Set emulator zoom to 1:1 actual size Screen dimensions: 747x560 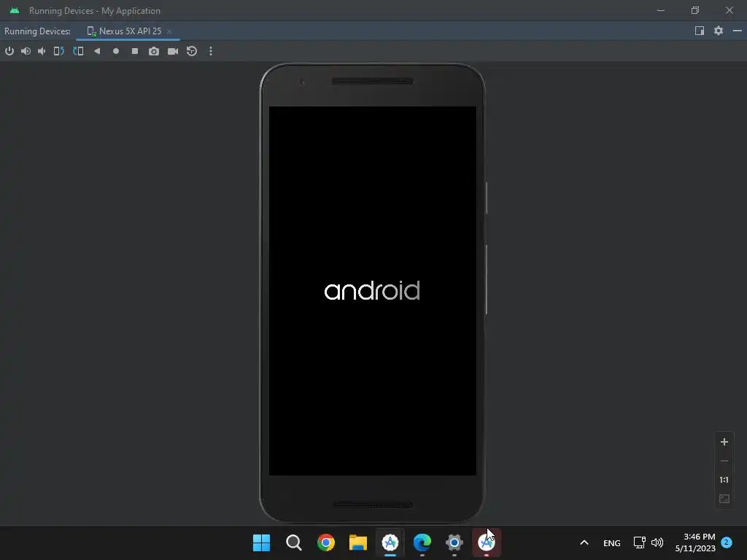click(x=724, y=480)
